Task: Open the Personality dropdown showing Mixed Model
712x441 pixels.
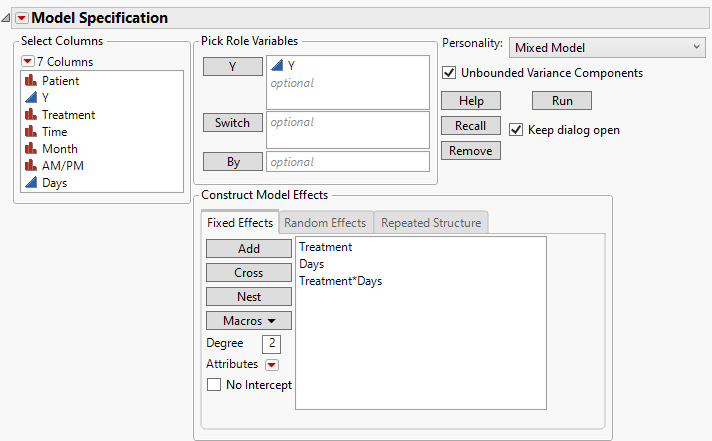Action: coord(607,48)
